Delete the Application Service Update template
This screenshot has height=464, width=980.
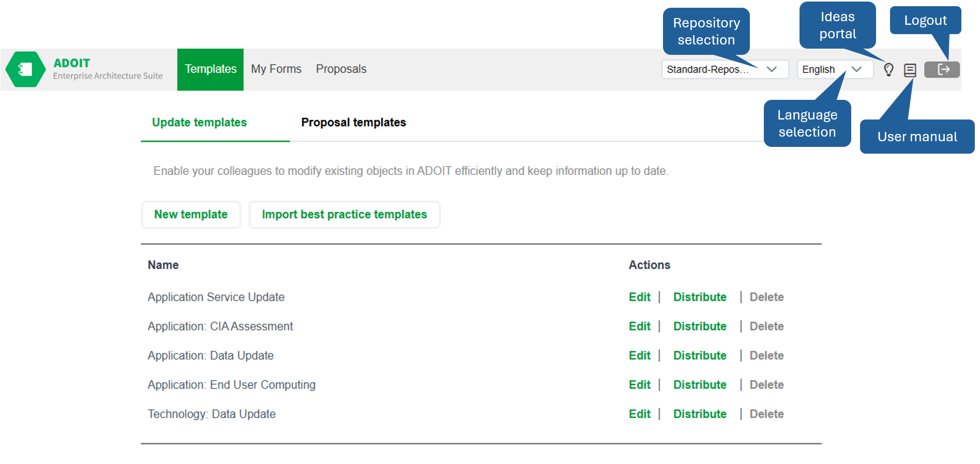(766, 297)
